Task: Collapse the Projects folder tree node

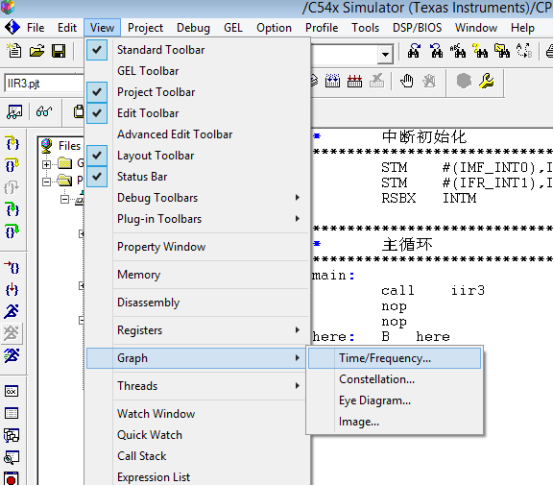Action: [x=46, y=182]
